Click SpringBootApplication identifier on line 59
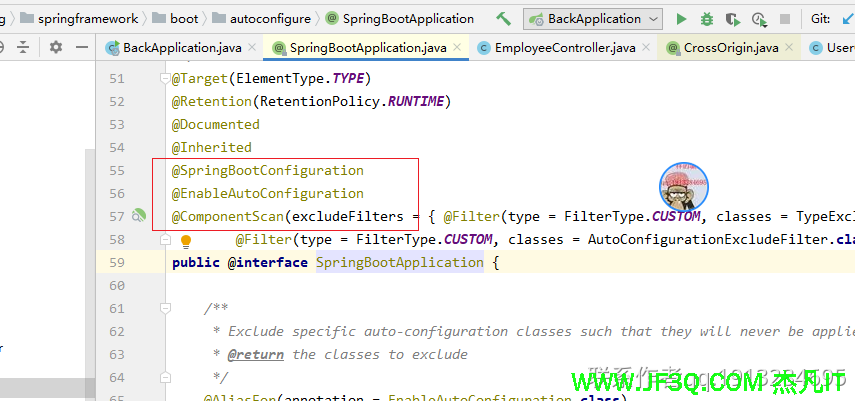This screenshot has width=855, height=401. [399, 263]
